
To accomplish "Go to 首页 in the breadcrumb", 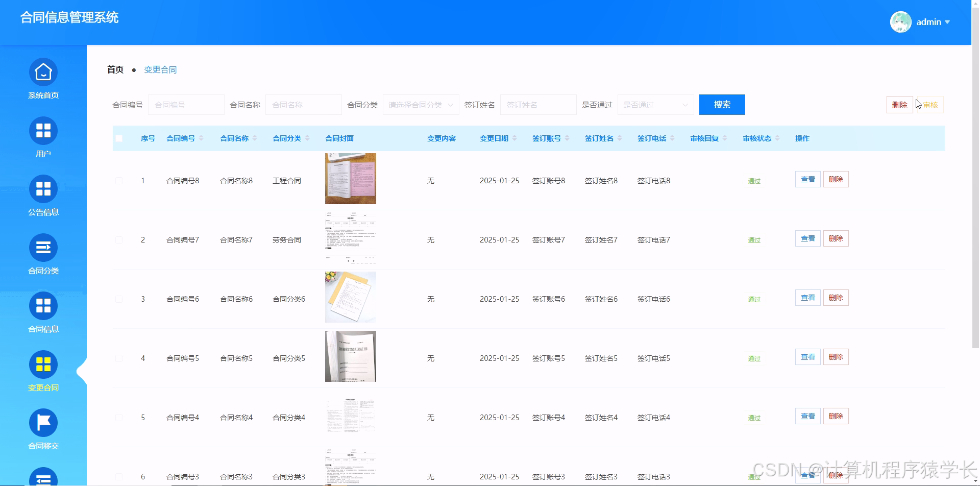I will [115, 69].
